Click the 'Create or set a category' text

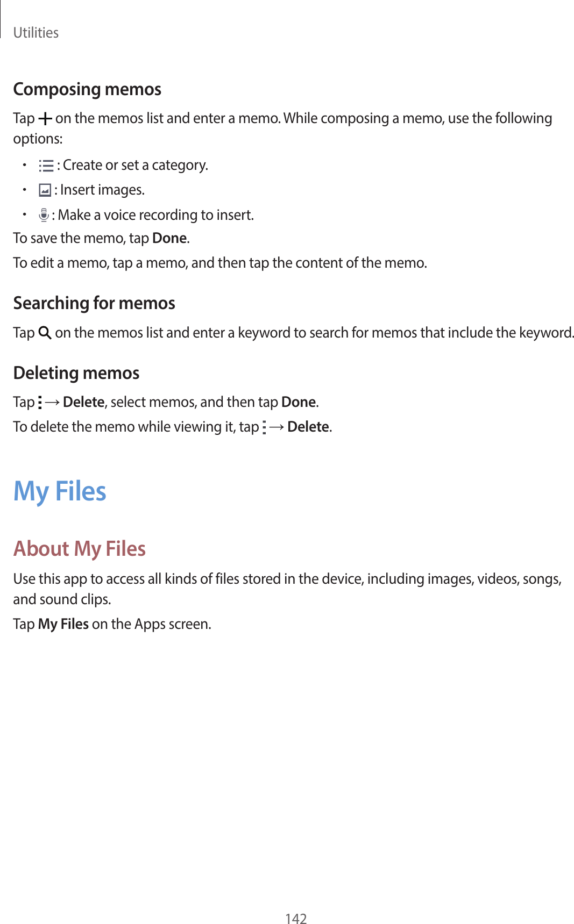[135, 165]
